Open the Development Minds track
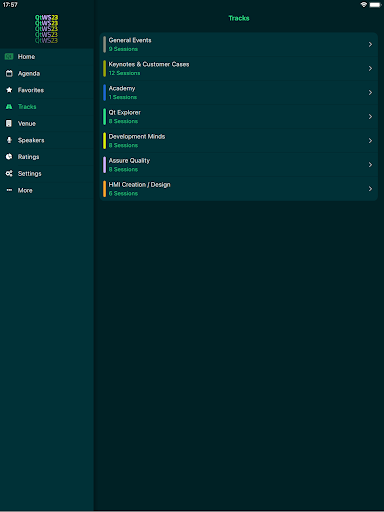384x512 pixels. pos(239,141)
